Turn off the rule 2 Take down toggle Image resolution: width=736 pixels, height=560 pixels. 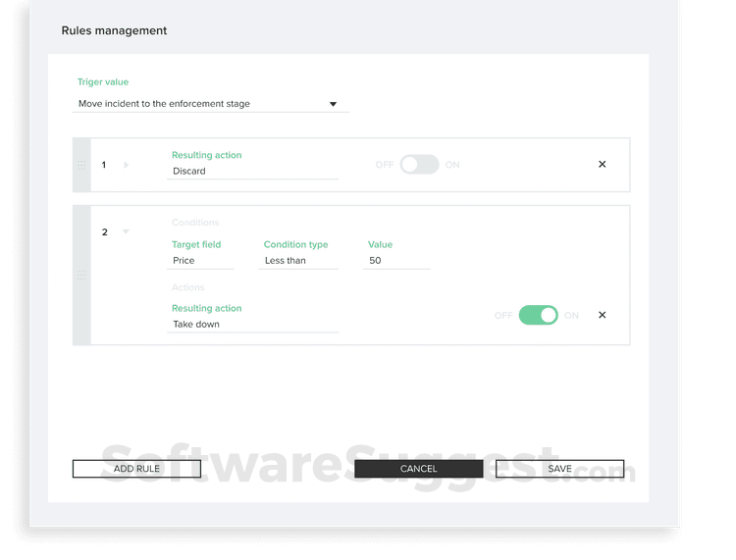point(539,315)
